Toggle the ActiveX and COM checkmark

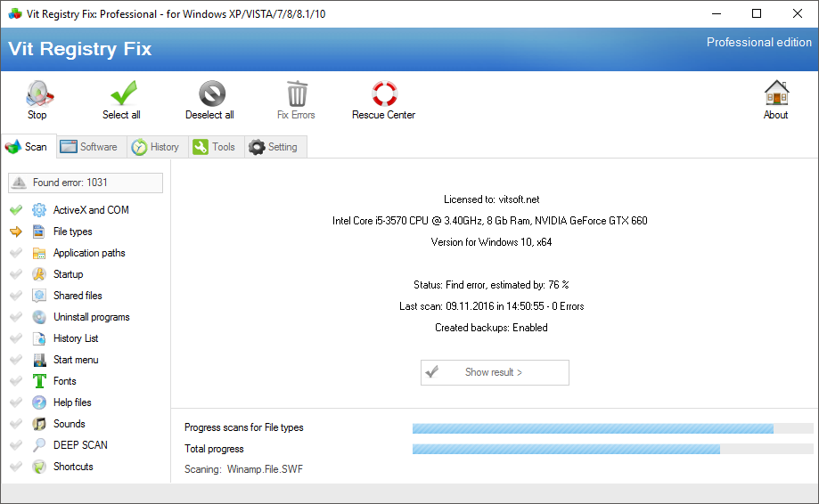click(16, 210)
